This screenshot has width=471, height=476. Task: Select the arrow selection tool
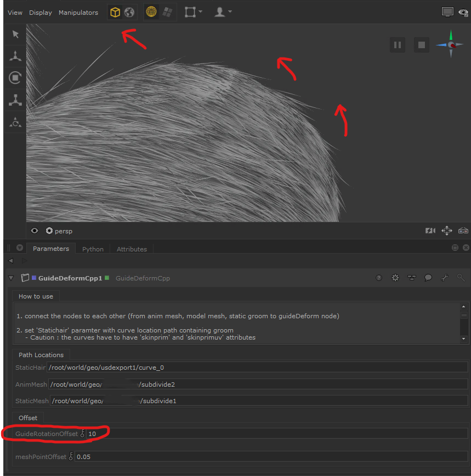coord(15,34)
